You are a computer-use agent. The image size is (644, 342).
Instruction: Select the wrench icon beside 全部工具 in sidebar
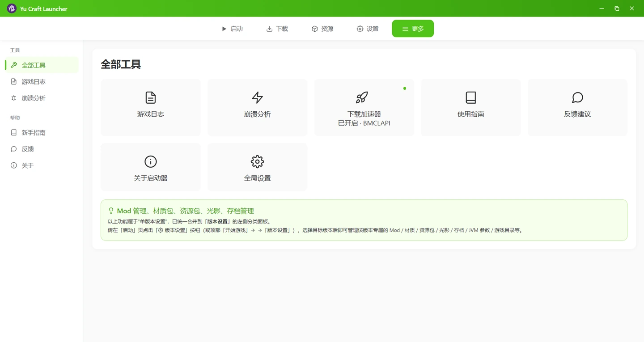pos(14,65)
